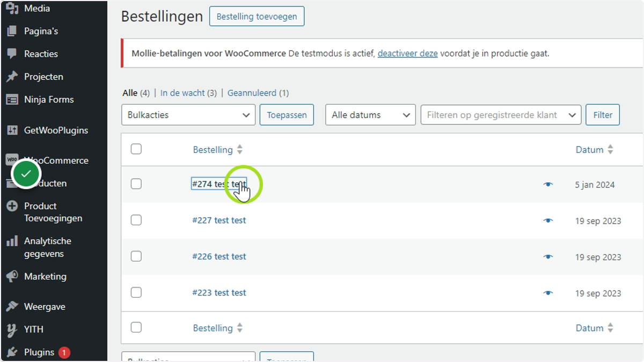Click the Product Toevoegingen plus icon
This screenshot has width=644, height=362.
(12, 206)
